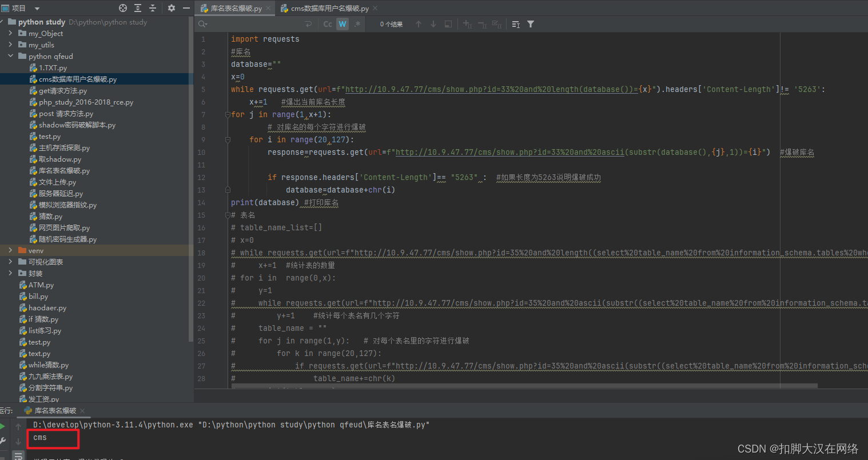Open project panel settings gear
The width and height of the screenshot is (868, 460).
pyautogui.click(x=172, y=8)
